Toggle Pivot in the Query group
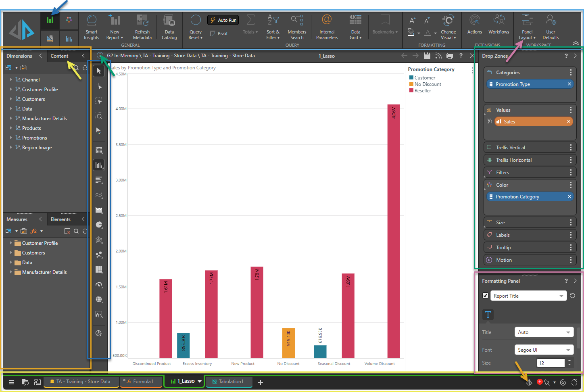 tap(219, 33)
